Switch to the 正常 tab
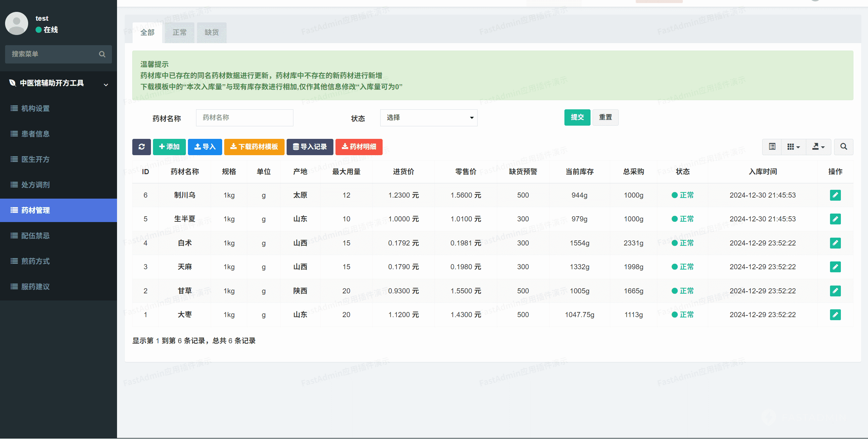868x439 pixels. tap(179, 33)
